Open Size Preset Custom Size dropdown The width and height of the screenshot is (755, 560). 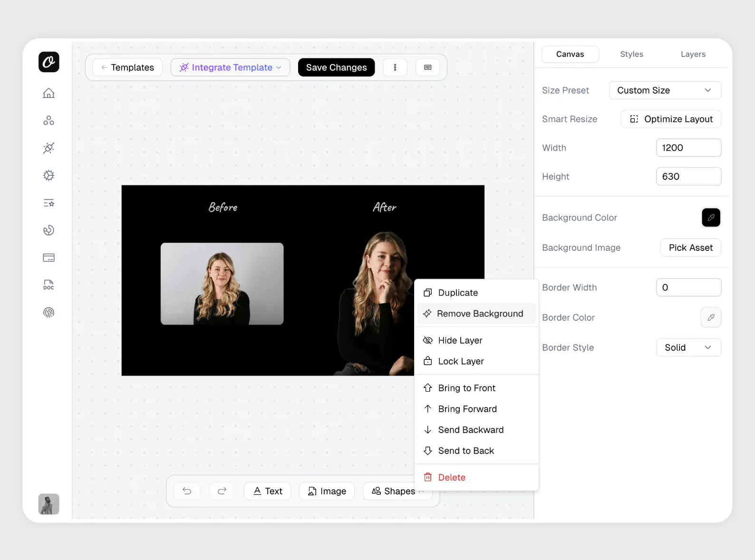(x=665, y=90)
